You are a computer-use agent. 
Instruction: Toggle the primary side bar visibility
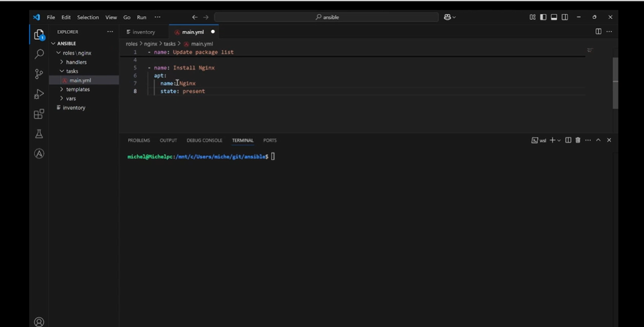(x=543, y=17)
